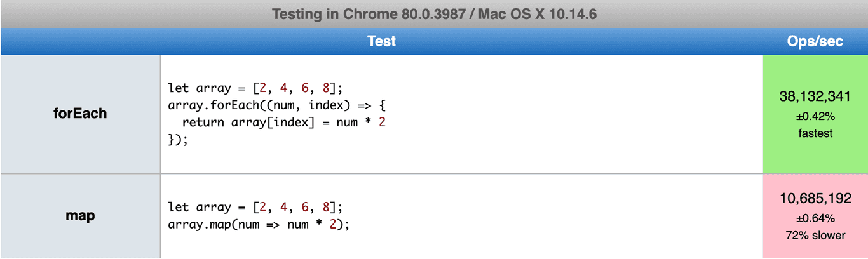
Task: Click the ±0.42% margin text
Action: (x=815, y=116)
